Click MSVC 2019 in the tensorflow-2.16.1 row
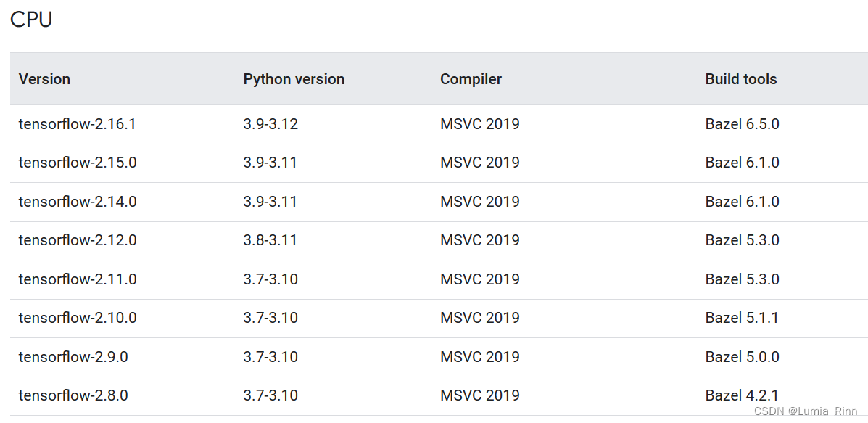This screenshot has height=423, width=868. tap(479, 123)
